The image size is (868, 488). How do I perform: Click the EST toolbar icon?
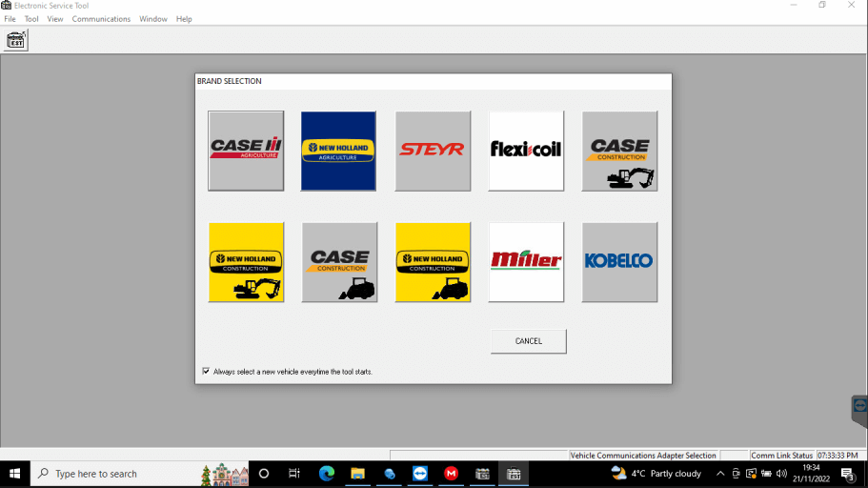(16, 40)
